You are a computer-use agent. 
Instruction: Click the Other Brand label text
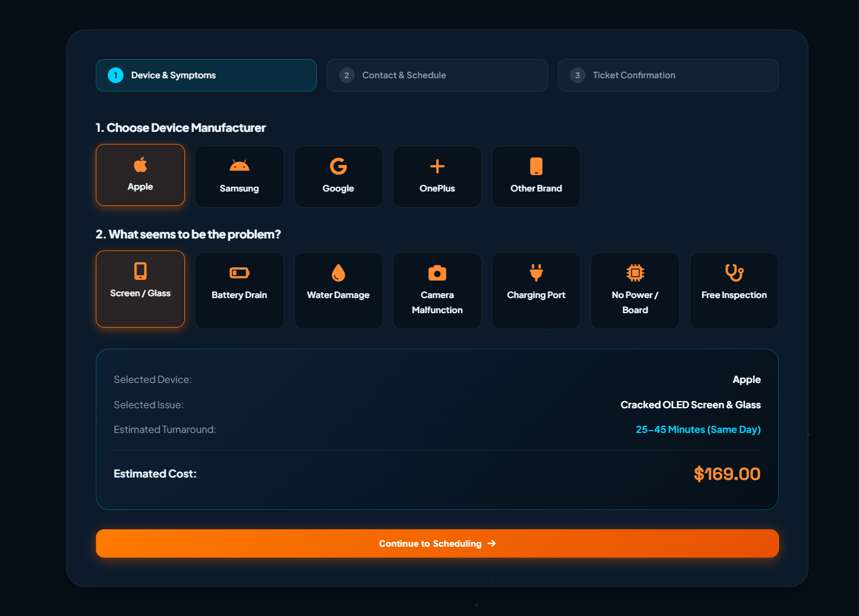pyautogui.click(x=536, y=188)
